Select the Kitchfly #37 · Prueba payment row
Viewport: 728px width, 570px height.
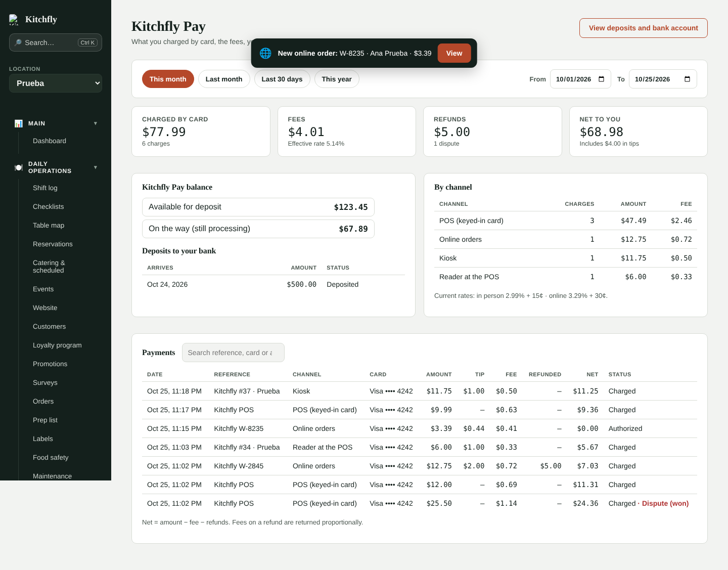click(420, 391)
